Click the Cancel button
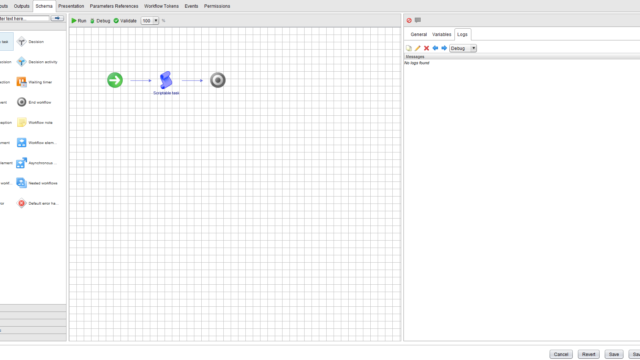Image resolution: width=640 pixels, height=360 pixels. pyautogui.click(x=561, y=354)
